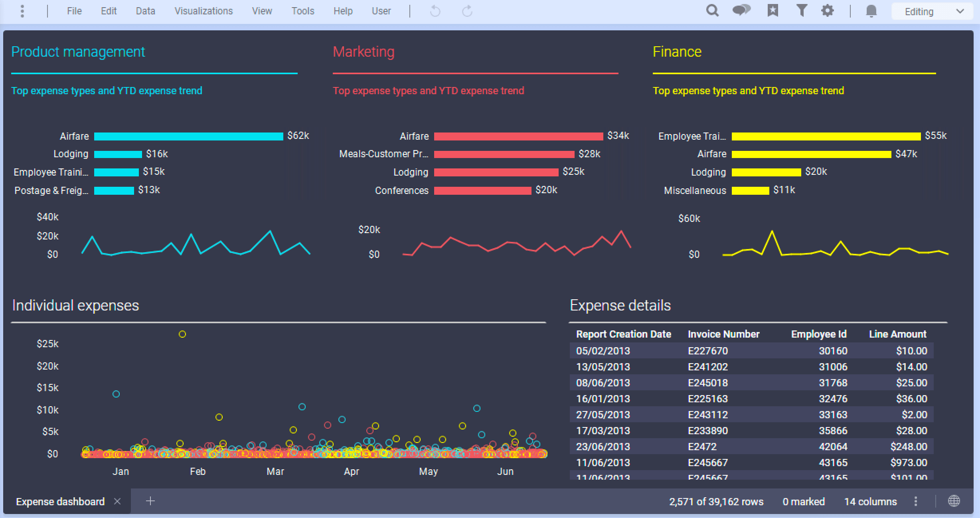Click the 0 marked indicator
The image size is (980, 518).
(803, 501)
